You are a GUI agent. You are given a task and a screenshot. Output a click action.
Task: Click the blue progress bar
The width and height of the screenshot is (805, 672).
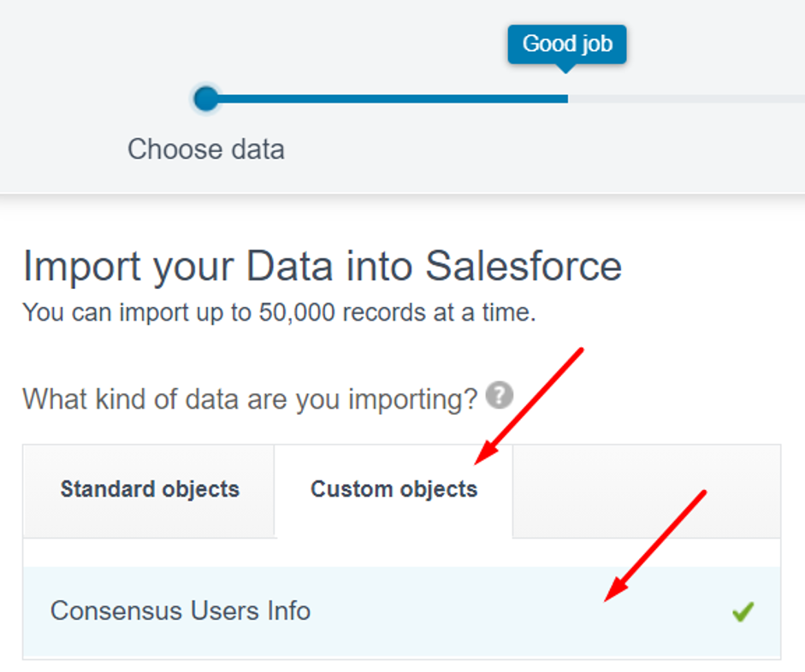392,98
